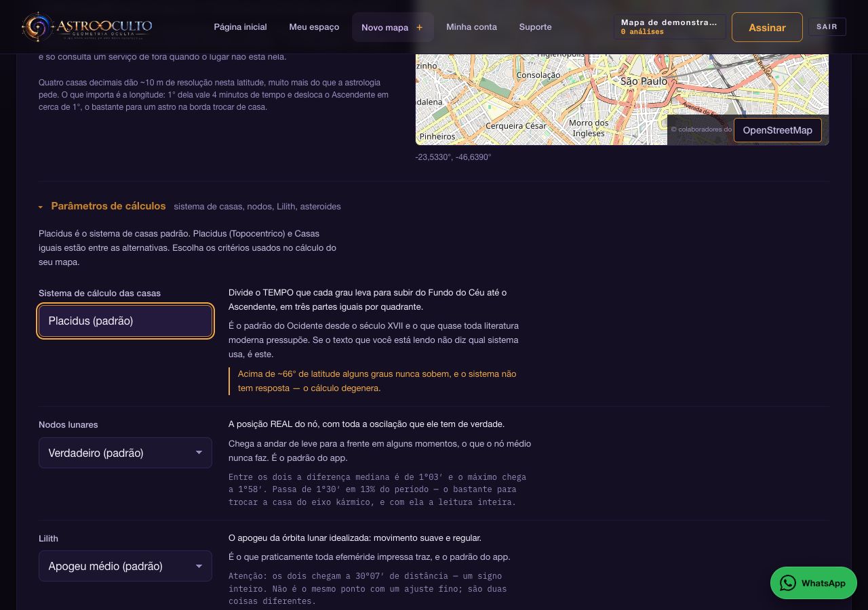
Task: Click Cerqueira César label on map
Action: 516,126
